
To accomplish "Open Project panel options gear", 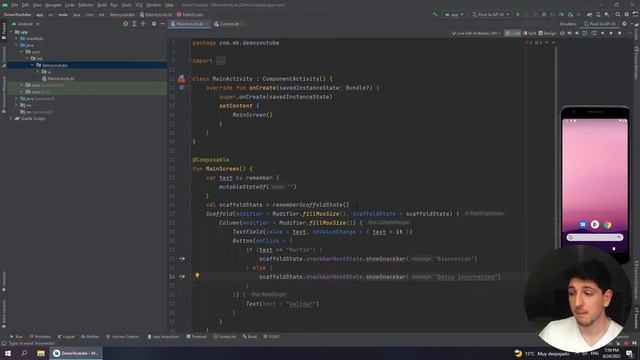I will click(154, 24).
